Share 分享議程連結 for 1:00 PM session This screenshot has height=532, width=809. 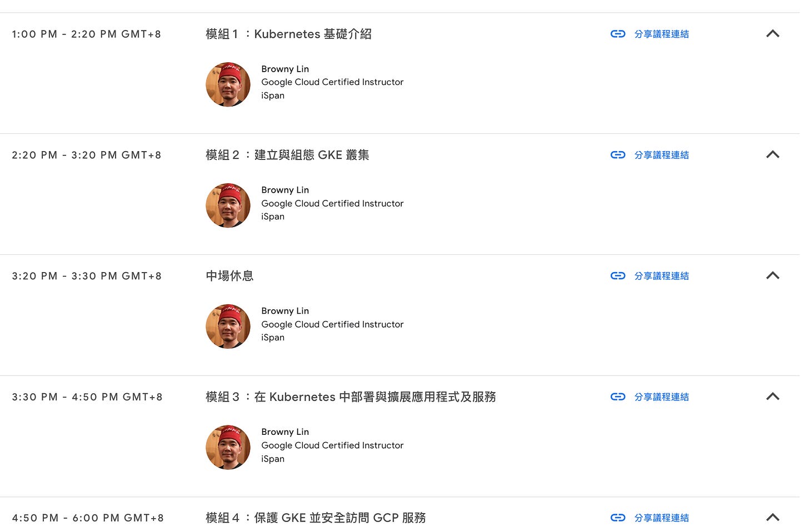(661, 34)
